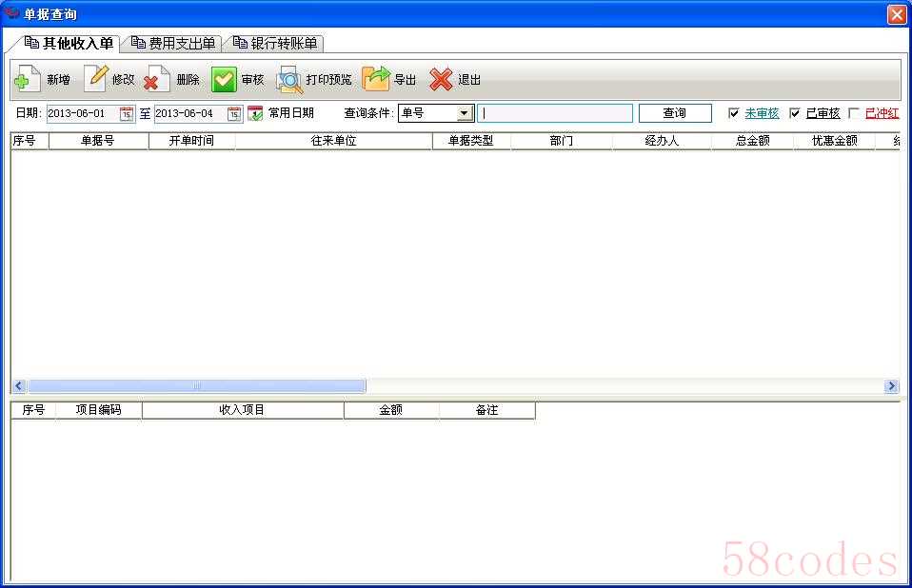Click the 查询 search button

674,113
